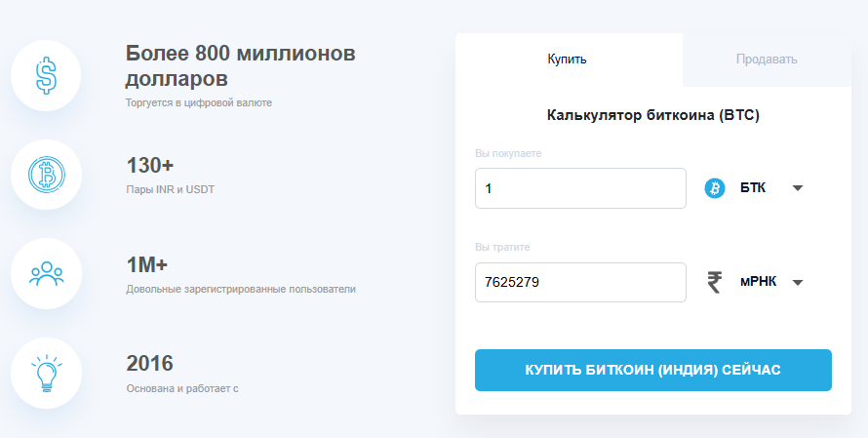Click the 130+ pairs statistic

150,165
